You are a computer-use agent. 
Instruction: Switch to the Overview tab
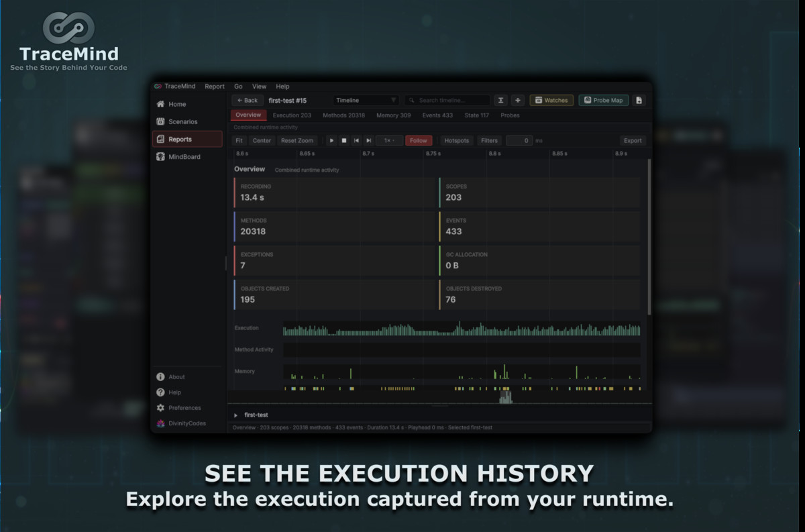tap(248, 115)
